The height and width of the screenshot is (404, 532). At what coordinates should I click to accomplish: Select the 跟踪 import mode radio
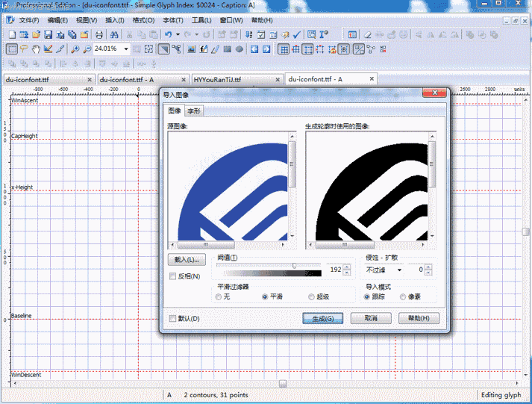[x=367, y=296]
